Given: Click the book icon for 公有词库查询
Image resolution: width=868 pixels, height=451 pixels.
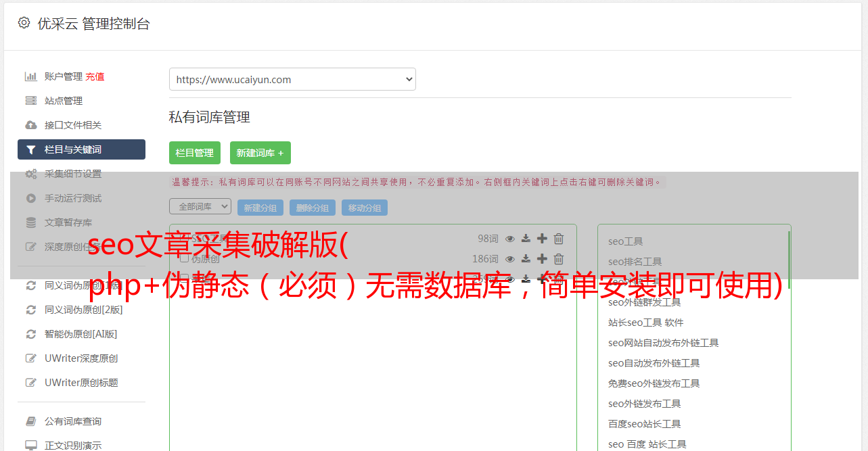Looking at the screenshot, I should point(30,421).
